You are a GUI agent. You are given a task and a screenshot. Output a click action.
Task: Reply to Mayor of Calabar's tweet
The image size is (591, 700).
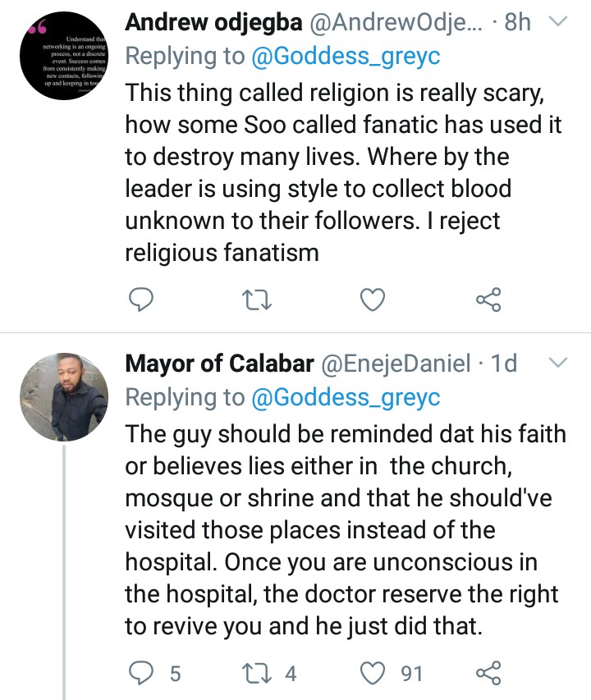point(143,674)
